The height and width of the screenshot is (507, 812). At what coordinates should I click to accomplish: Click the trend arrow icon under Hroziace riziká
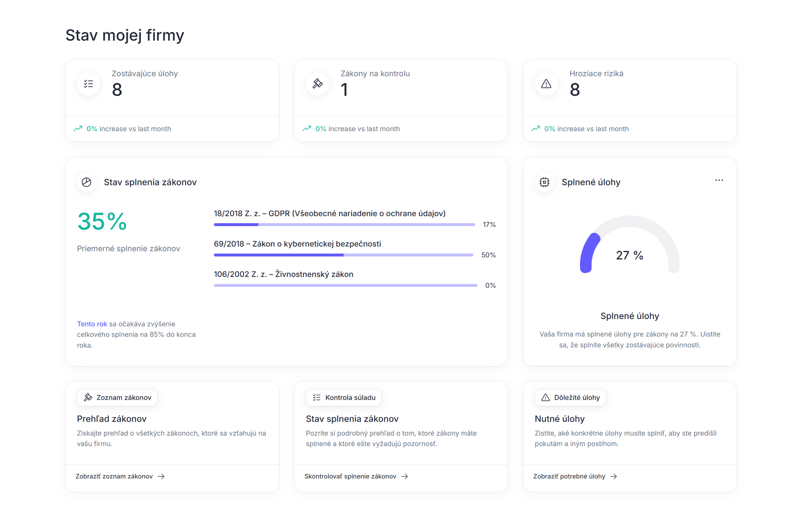(536, 129)
